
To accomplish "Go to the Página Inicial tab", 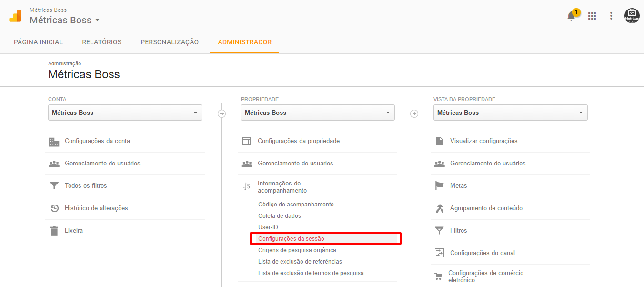I will [x=38, y=42].
